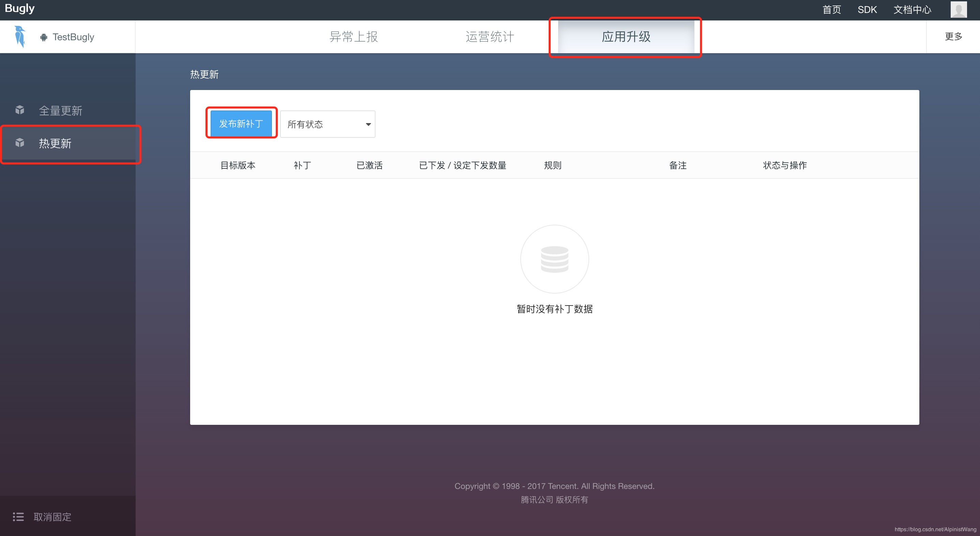980x536 pixels.
Task: Select the cube icon beside 热更新
Action: pyautogui.click(x=19, y=143)
